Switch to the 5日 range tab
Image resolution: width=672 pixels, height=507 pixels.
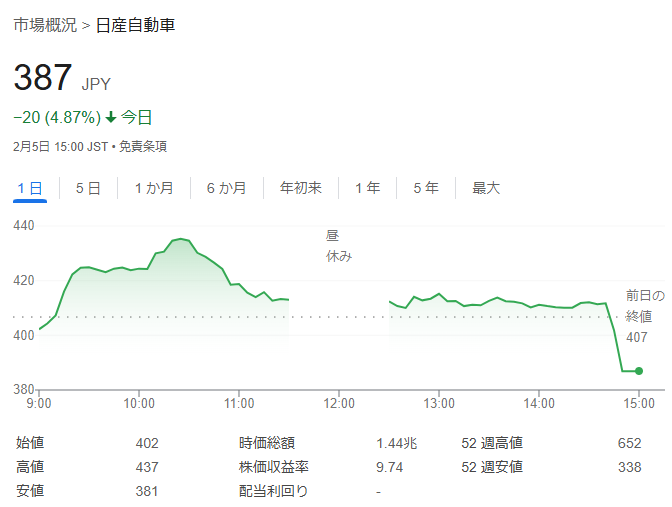tap(88, 188)
